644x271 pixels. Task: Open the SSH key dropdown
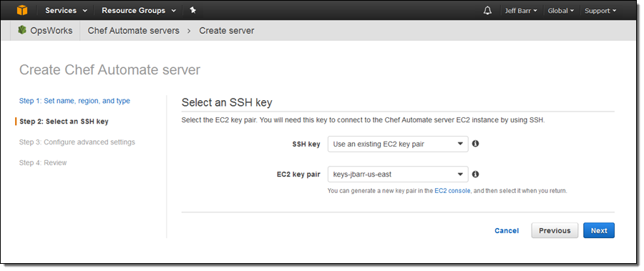tap(398, 144)
